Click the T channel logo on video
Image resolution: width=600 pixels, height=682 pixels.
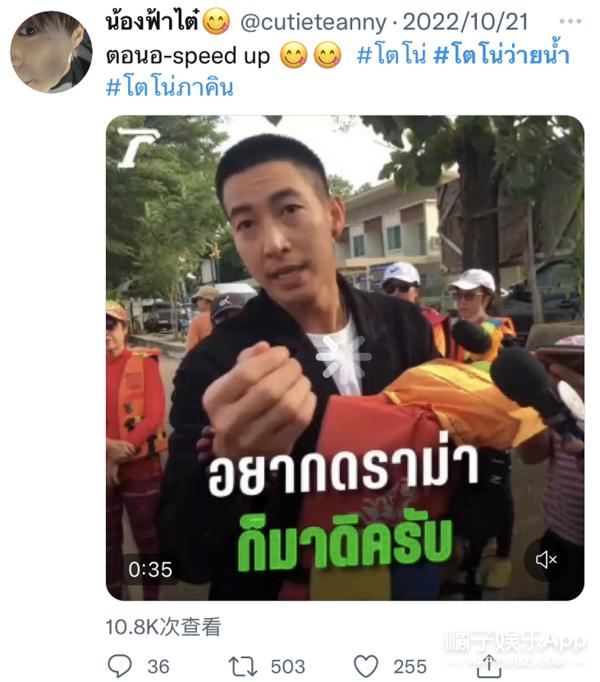click(137, 147)
